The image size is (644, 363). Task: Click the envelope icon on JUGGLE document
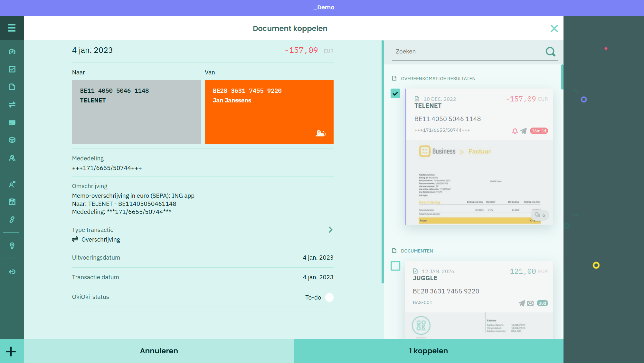(x=530, y=303)
